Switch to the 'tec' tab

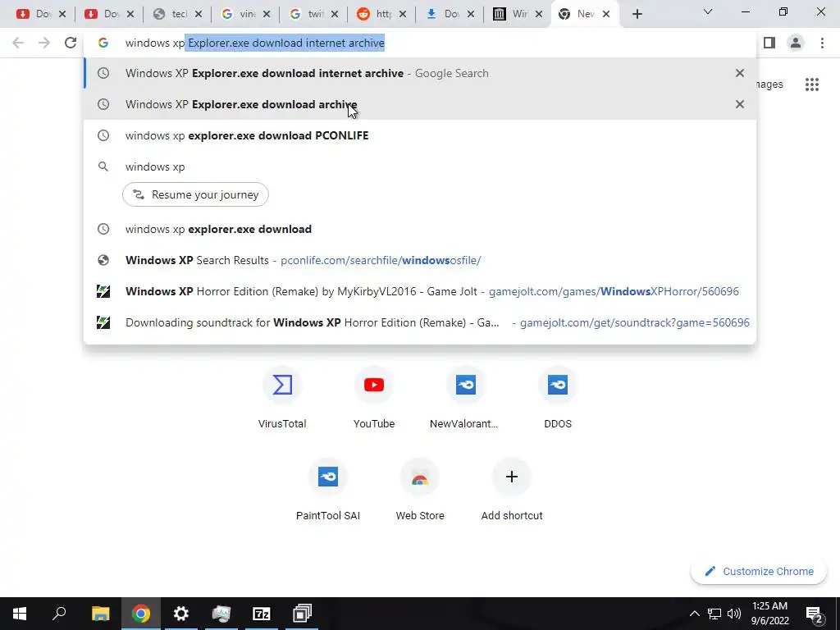pos(177,14)
